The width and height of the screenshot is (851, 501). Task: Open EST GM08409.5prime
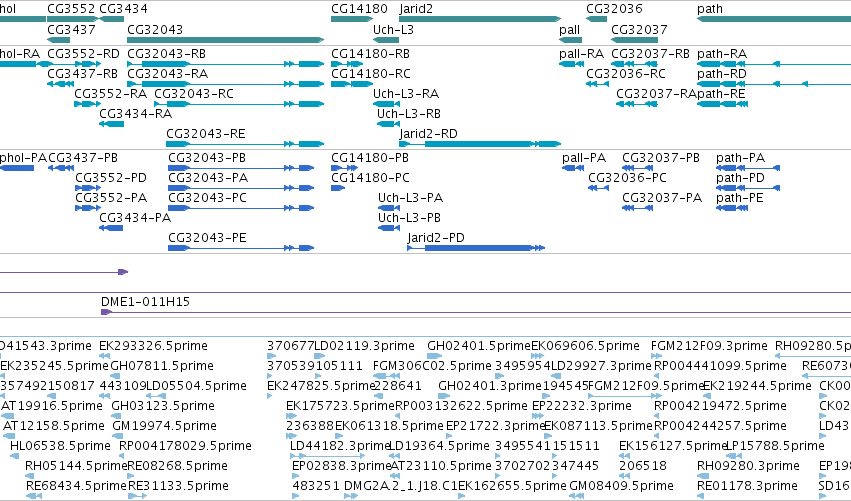[621, 486]
